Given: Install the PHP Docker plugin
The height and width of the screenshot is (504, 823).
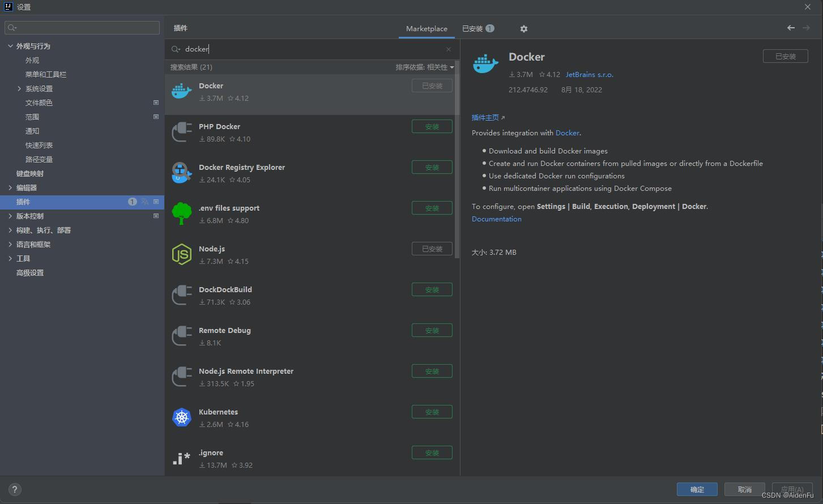Looking at the screenshot, I should [x=432, y=126].
